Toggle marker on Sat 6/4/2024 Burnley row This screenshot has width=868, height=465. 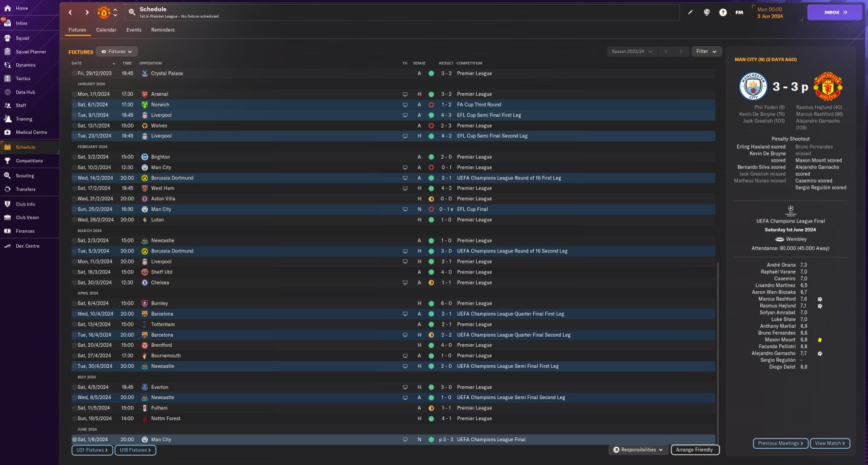[74, 303]
